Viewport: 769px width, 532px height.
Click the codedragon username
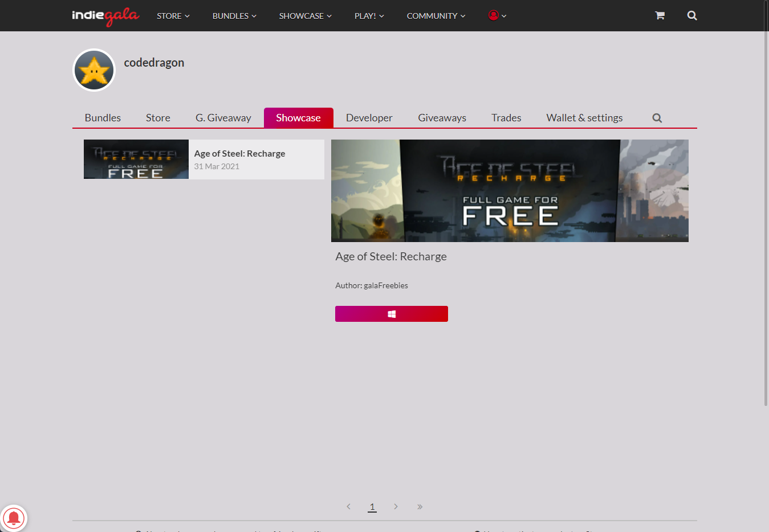point(154,63)
